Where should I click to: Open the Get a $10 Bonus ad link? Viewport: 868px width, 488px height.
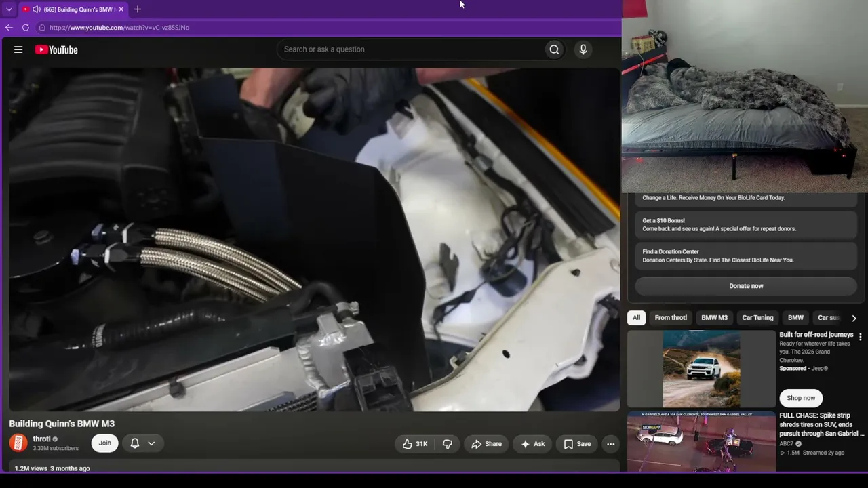coord(746,224)
